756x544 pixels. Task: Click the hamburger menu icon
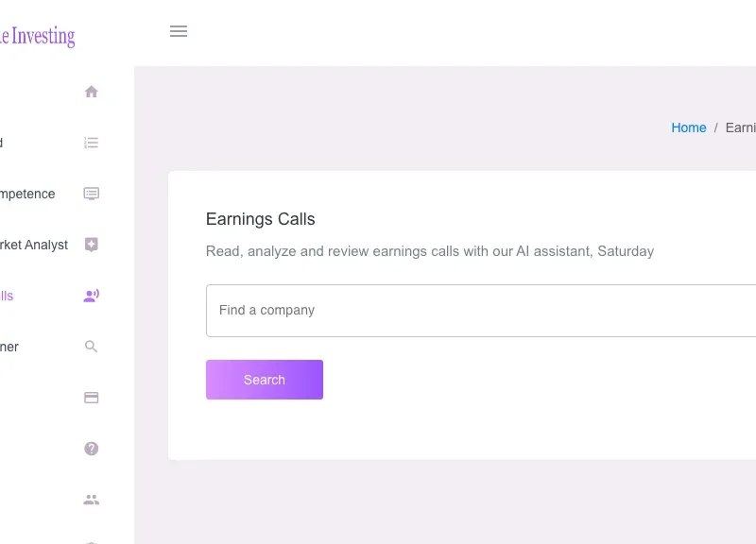click(x=179, y=31)
